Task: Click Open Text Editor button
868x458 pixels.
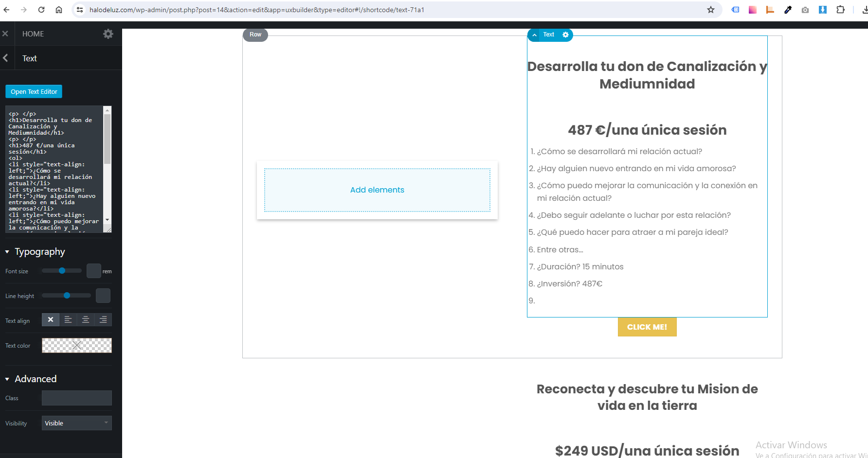Action: pos(34,91)
